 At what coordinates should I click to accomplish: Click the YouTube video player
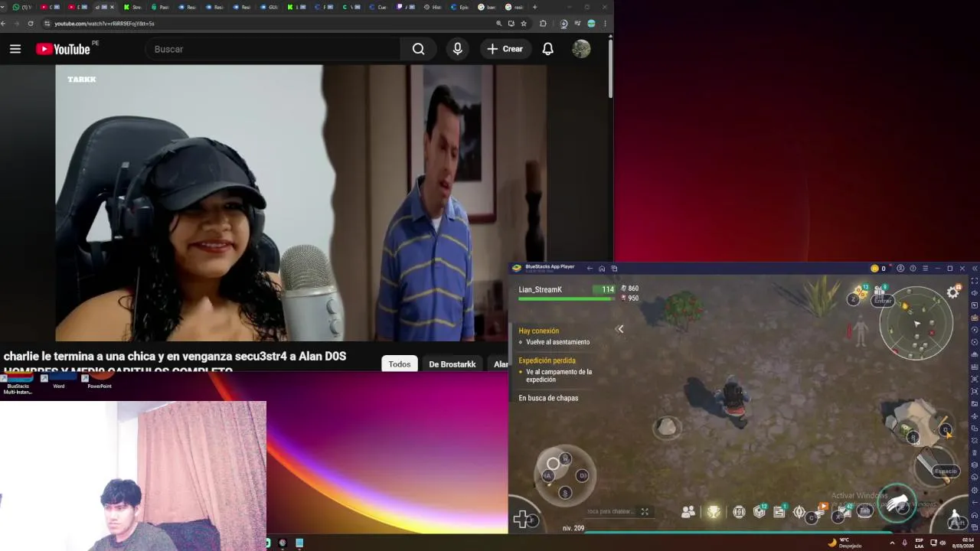[x=301, y=203]
